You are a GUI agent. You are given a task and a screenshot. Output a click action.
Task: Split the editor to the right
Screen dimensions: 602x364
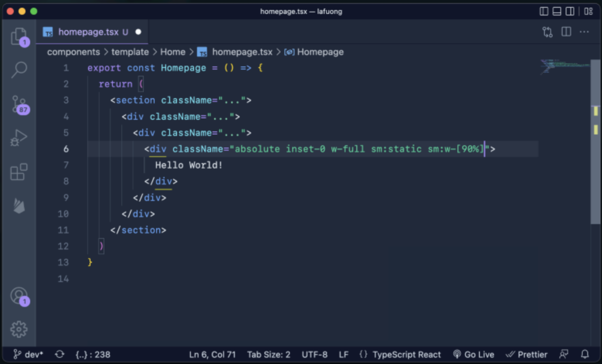566,32
